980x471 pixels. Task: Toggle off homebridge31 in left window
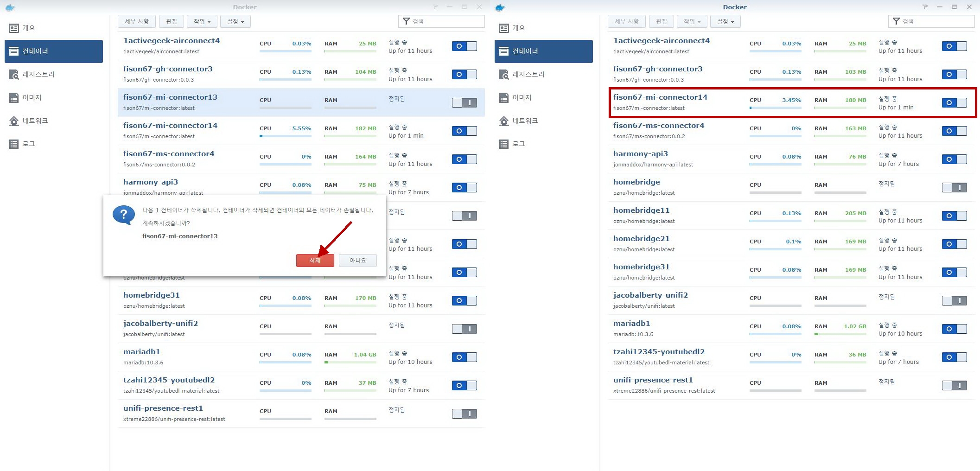pyautogui.click(x=465, y=301)
